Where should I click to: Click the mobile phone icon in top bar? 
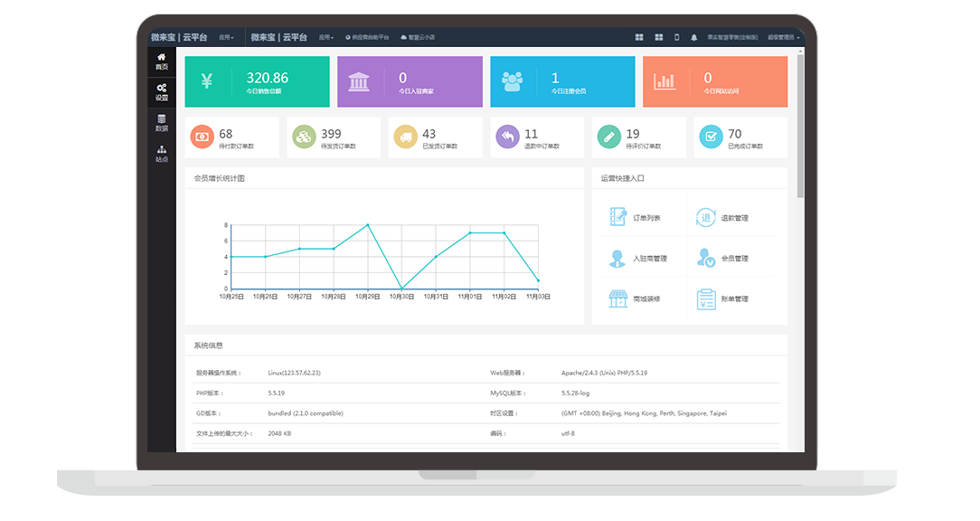[x=676, y=37]
